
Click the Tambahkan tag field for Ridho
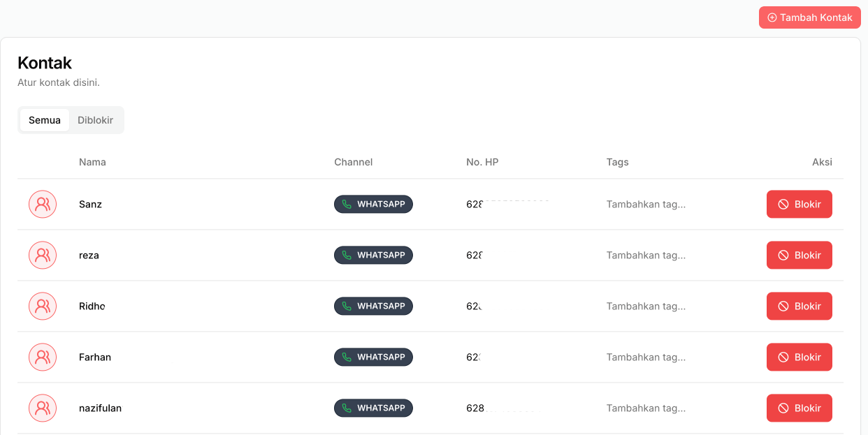(x=646, y=306)
